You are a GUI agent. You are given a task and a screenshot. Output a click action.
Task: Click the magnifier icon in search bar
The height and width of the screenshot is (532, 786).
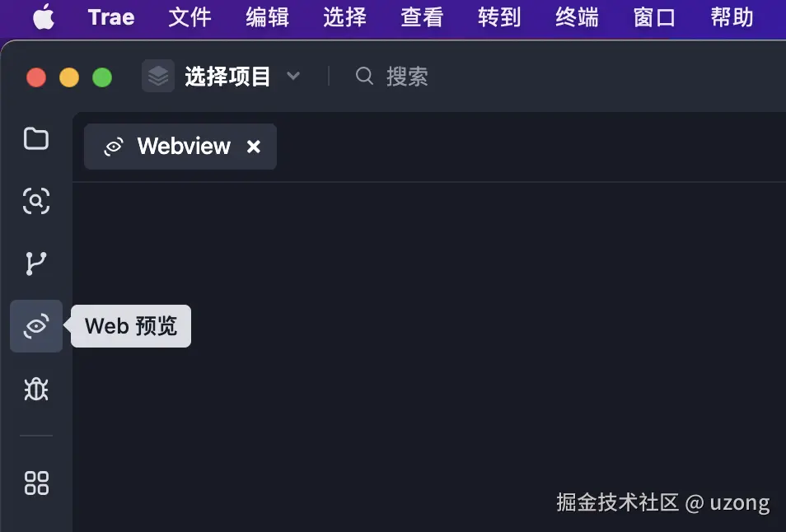(x=364, y=76)
